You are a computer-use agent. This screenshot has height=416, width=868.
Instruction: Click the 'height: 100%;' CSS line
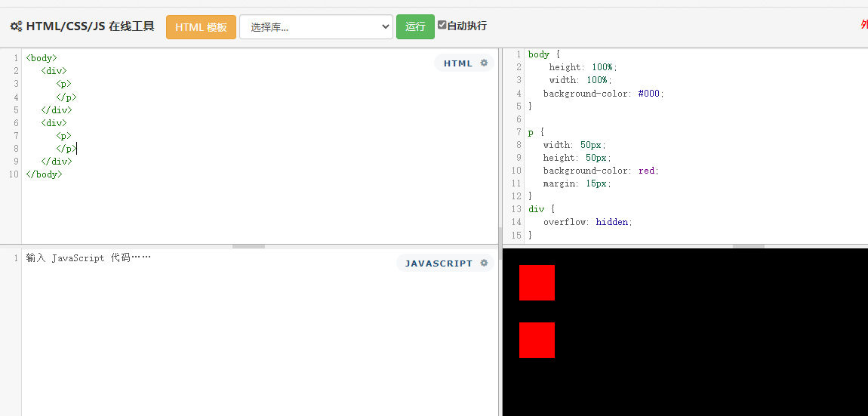coord(583,67)
